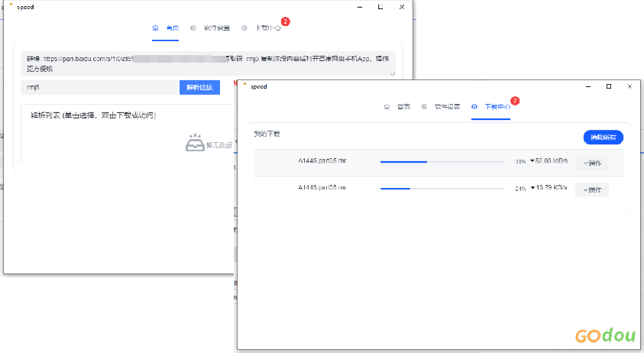
Task: Click the 24% progress percentage
Action: pos(521,189)
